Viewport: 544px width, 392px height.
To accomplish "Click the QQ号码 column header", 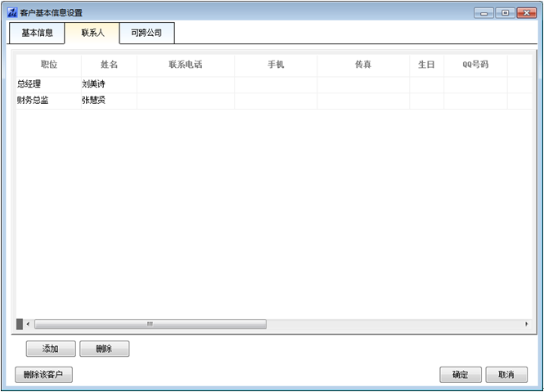I will tap(475, 65).
